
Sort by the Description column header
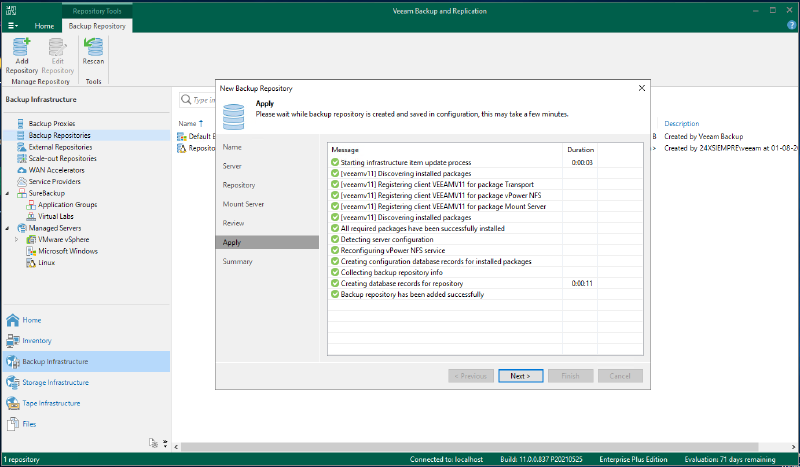pyautogui.click(x=682, y=124)
